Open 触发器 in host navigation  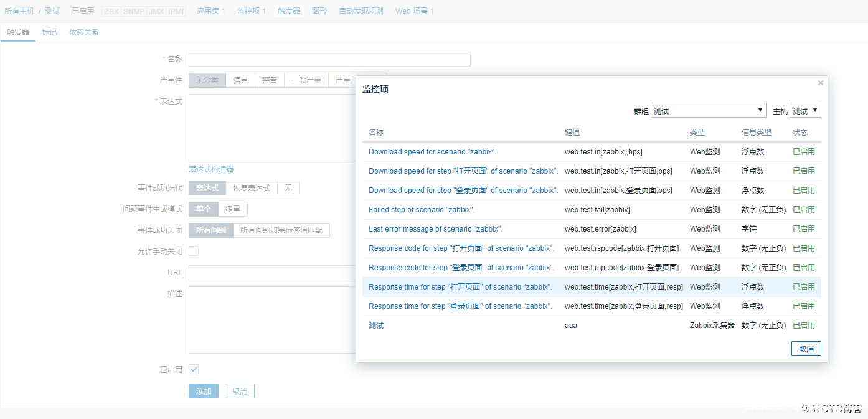pyautogui.click(x=289, y=11)
